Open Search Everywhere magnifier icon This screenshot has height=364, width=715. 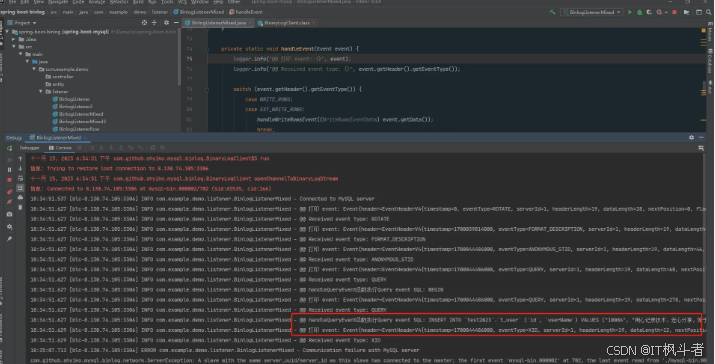point(709,12)
